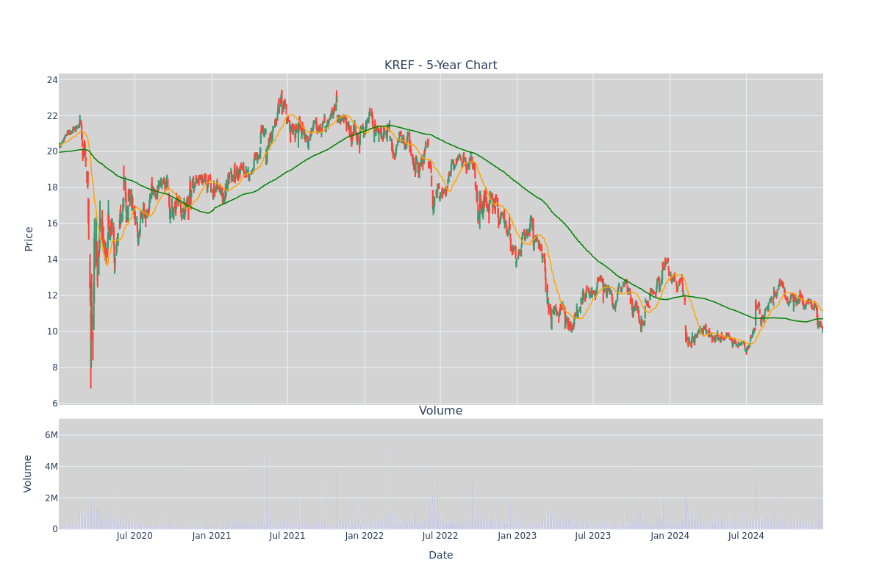Choose the "10" price tick label
Screen dimensions: 882x588
(x=52, y=331)
